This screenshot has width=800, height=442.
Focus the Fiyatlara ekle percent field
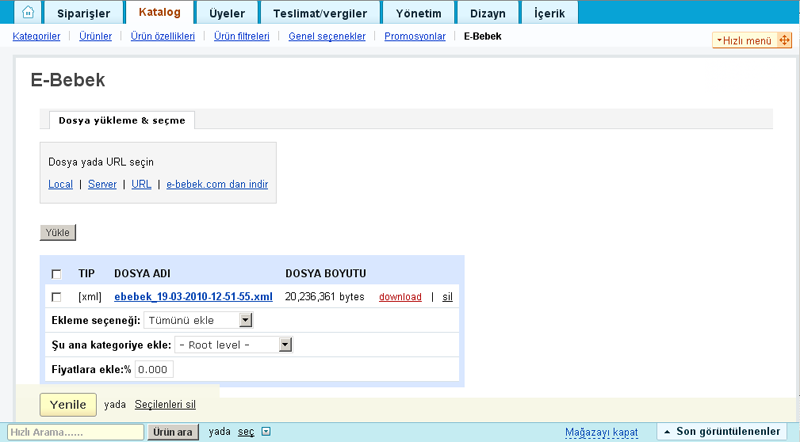pos(154,370)
